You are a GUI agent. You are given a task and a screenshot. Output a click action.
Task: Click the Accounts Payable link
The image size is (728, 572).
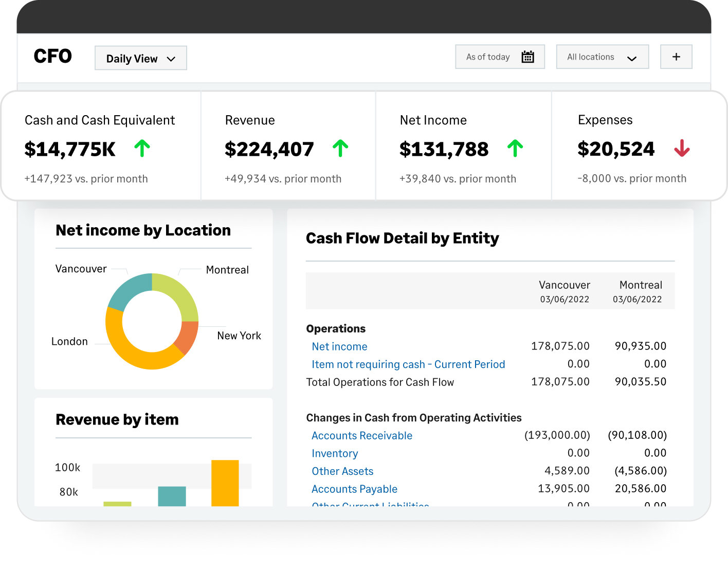tap(354, 489)
